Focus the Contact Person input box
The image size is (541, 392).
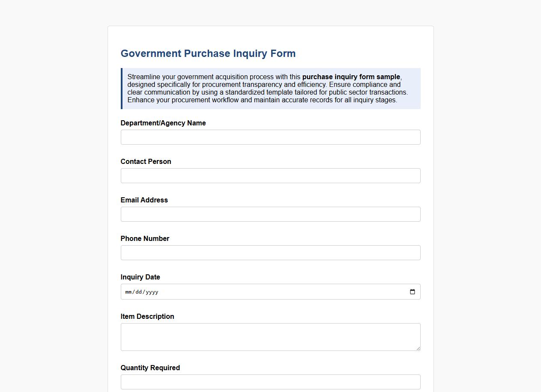[x=270, y=175]
